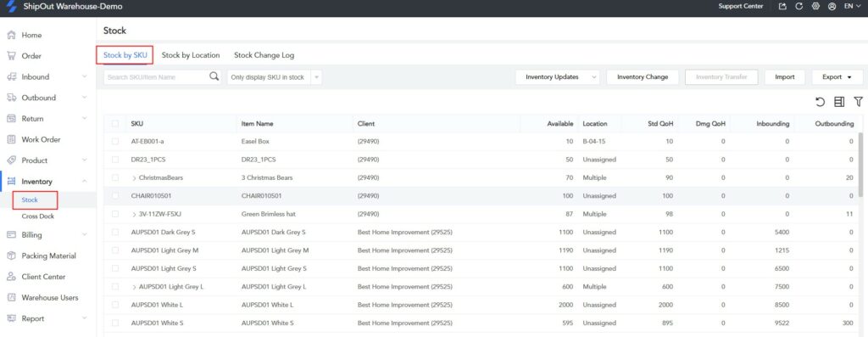Check the 3V-11ZW-F5XJ row checkbox
This screenshot has height=337, width=868.
click(115, 214)
